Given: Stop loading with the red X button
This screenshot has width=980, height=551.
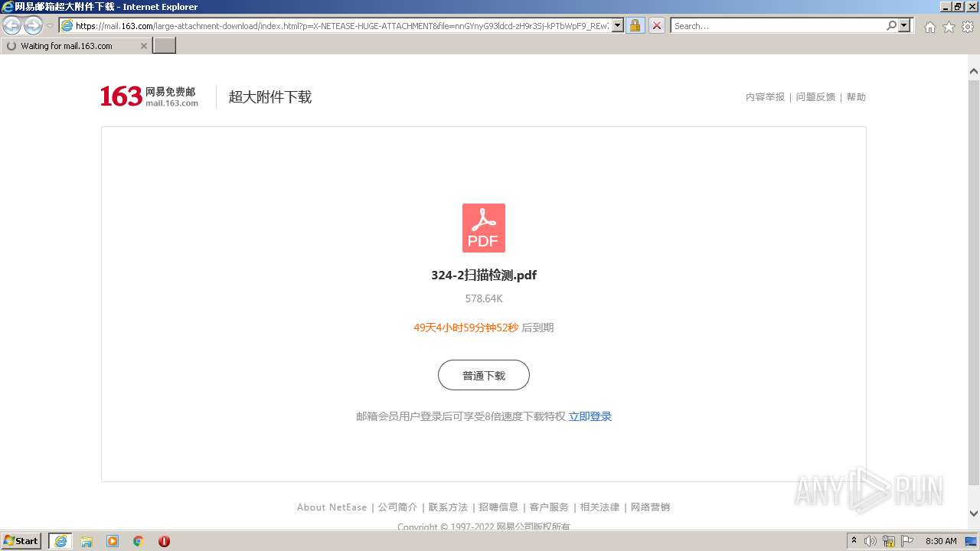Looking at the screenshot, I should pos(657,25).
